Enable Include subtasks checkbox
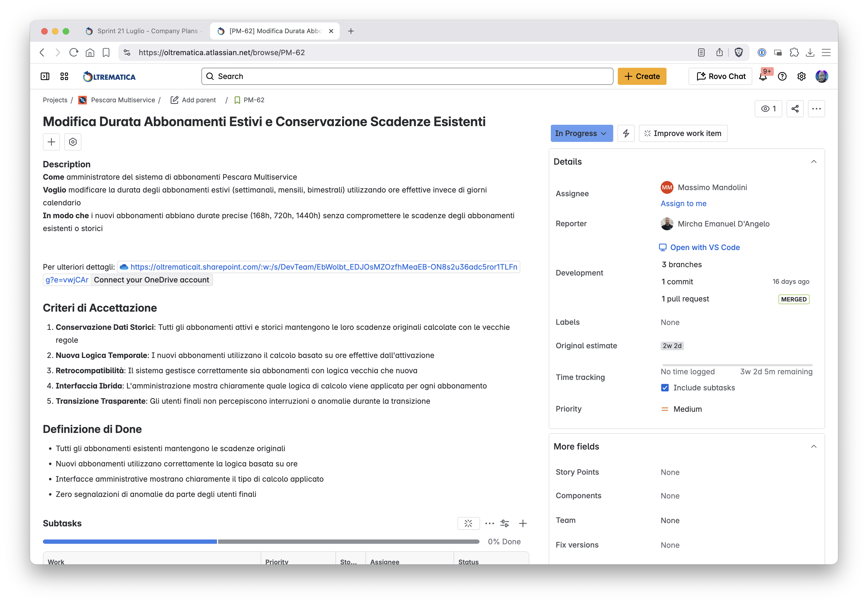 pyautogui.click(x=665, y=388)
